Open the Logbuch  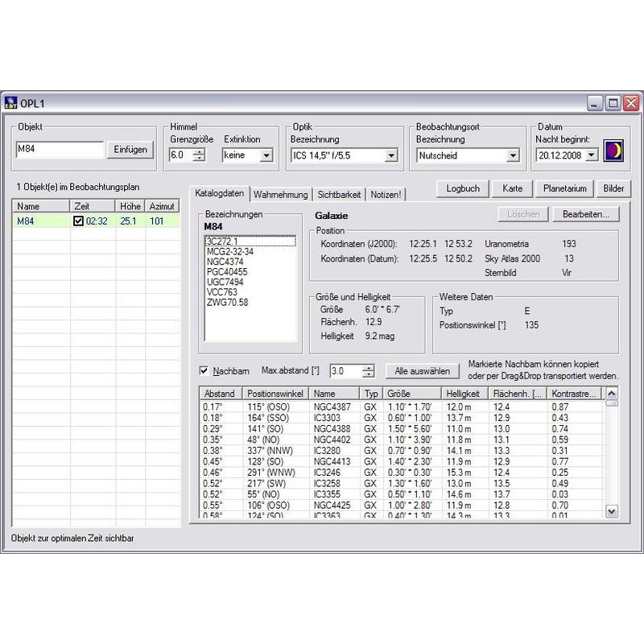[x=463, y=188]
